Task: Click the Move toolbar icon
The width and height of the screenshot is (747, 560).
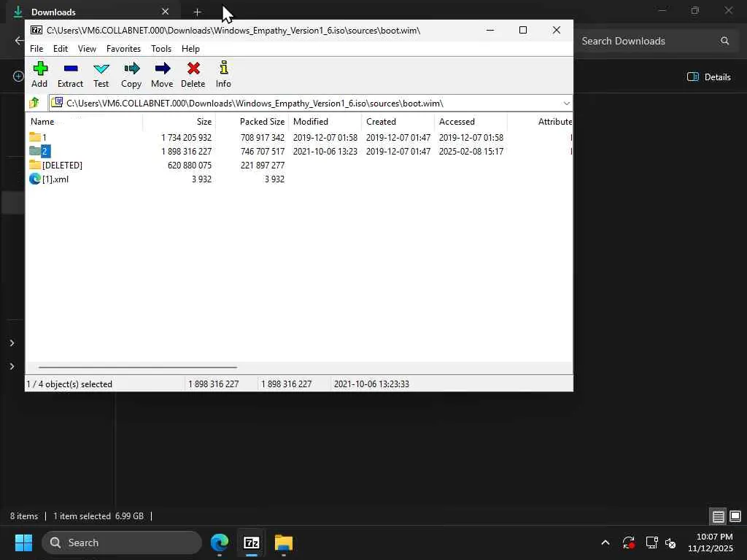Action: 162,69
